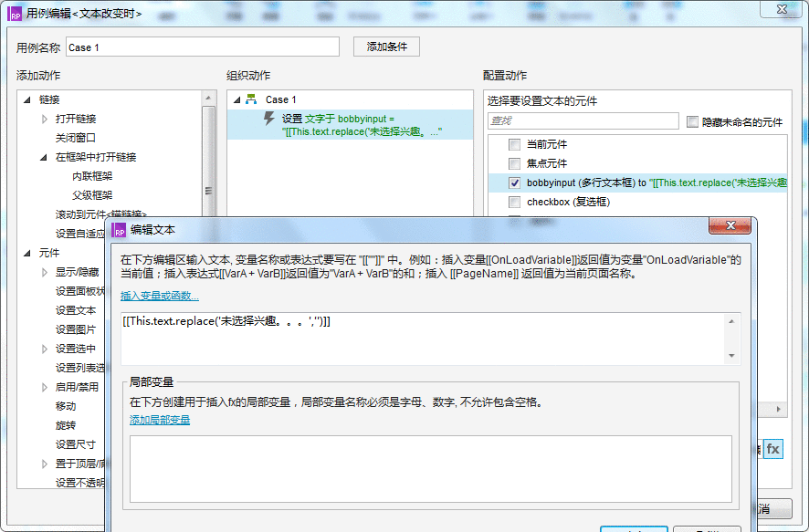Image resolution: width=809 pixels, height=532 pixels.
Task: Click the Case 1 tree node icon
Action: coord(251,99)
